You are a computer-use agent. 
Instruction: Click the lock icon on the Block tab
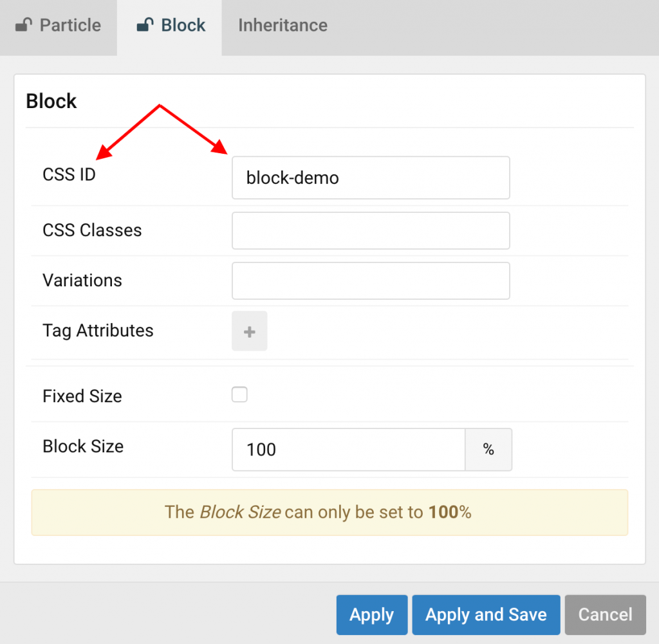tap(144, 24)
